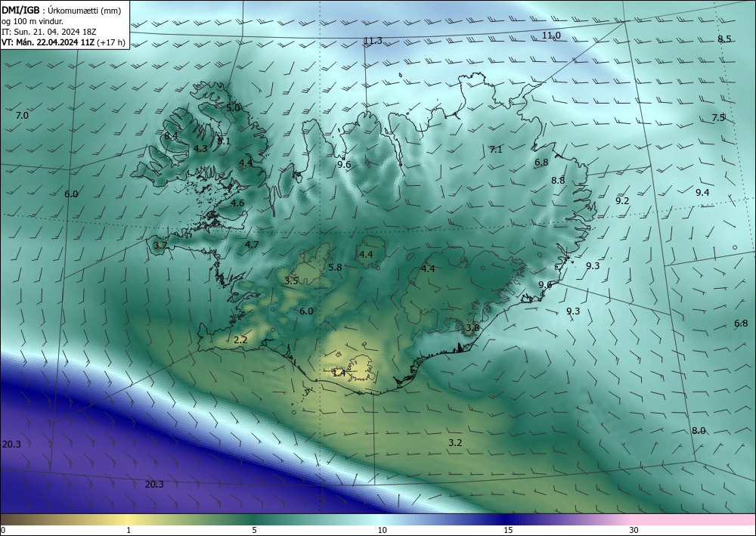Click the legend tick label 10

coord(382,531)
